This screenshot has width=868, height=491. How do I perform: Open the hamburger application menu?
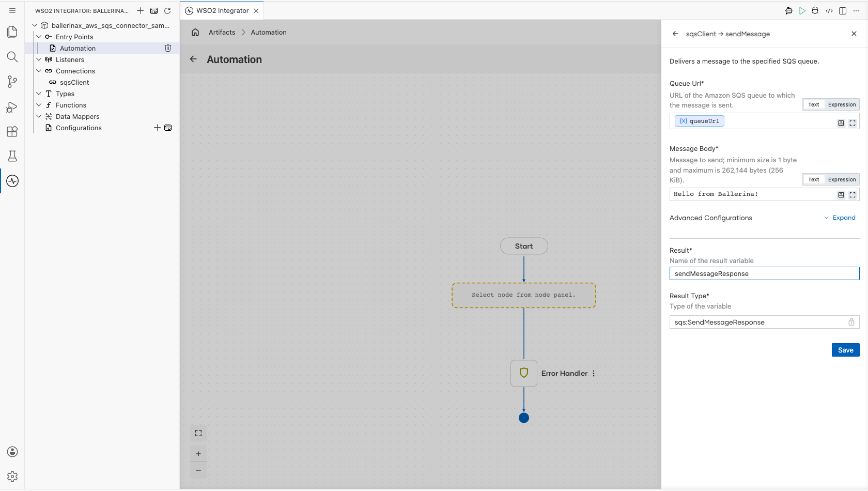pos(12,10)
